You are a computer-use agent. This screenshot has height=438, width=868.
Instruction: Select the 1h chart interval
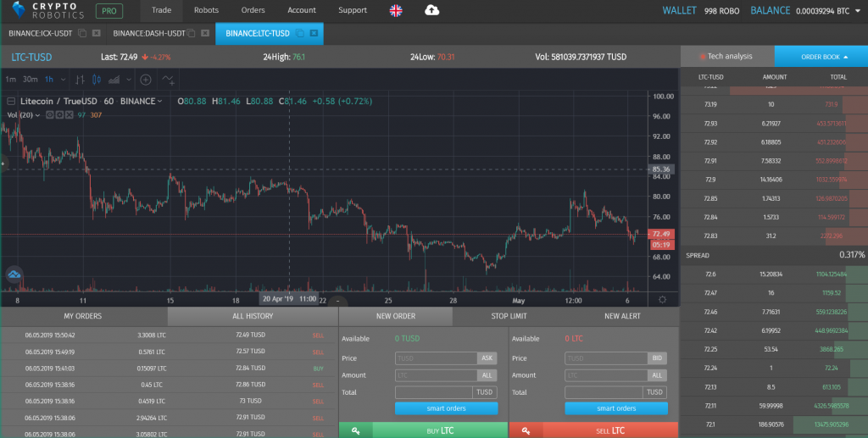coord(49,80)
